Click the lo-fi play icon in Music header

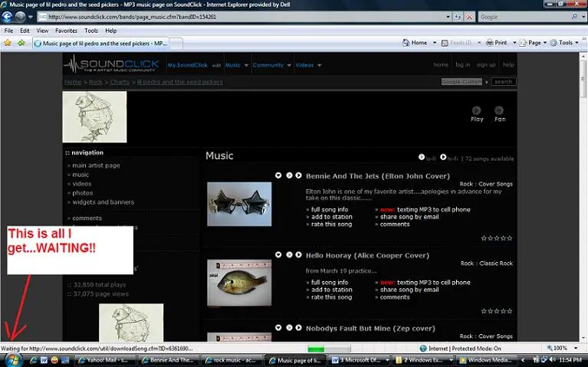tap(422, 157)
